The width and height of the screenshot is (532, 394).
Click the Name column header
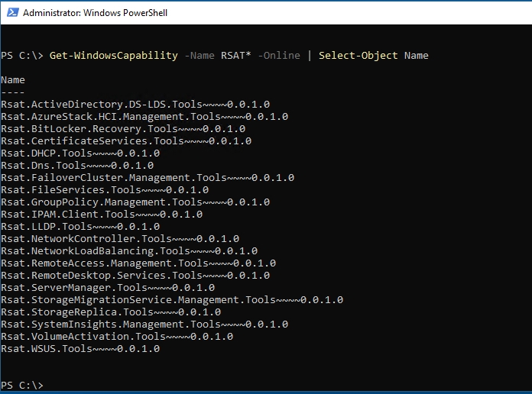[x=13, y=80]
